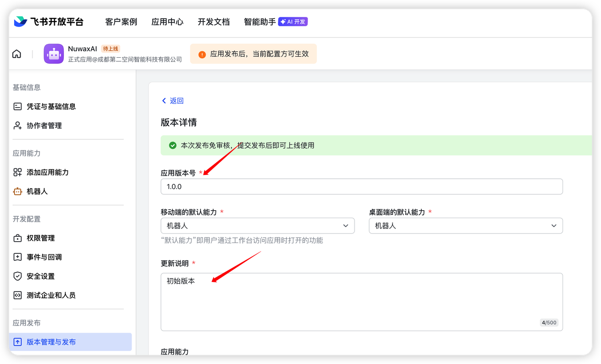Click the 协作者管理 person icon
Screen dimensions: 601x364
coord(17,126)
